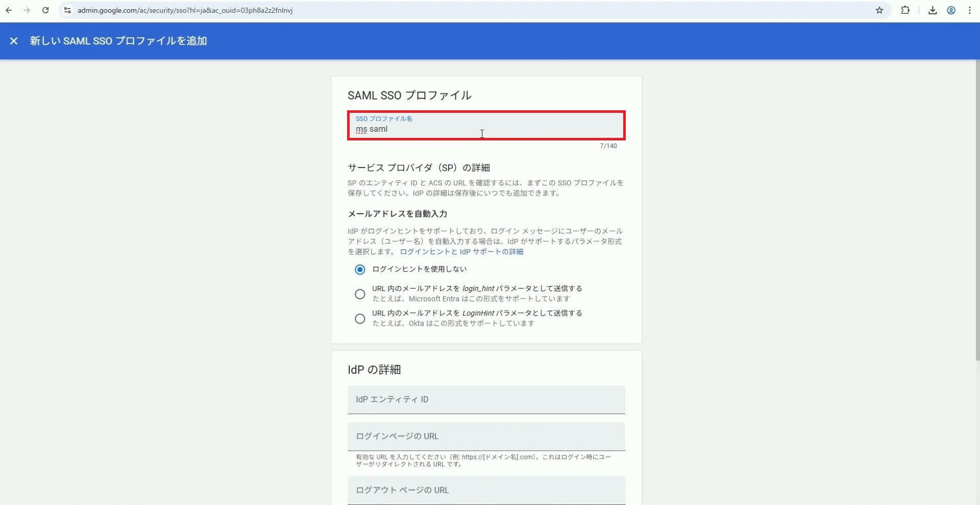Open the Chrome three-dot menu
Viewport: 980px width, 505px height.
coord(970,10)
